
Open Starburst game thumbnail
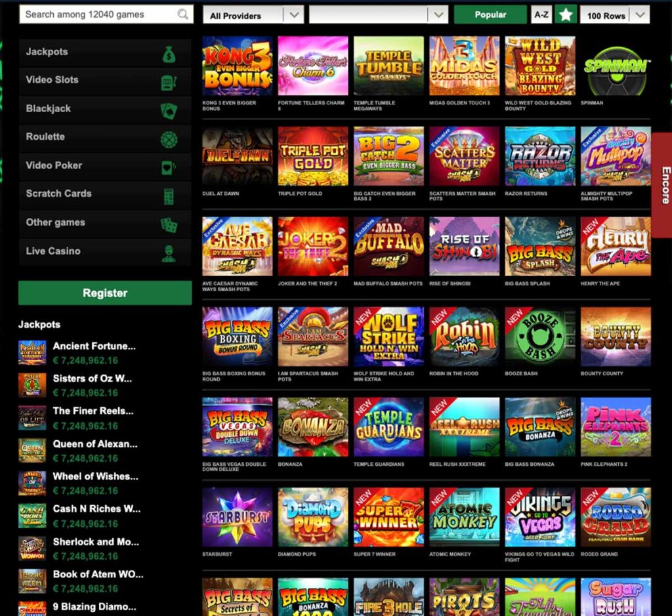pyautogui.click(x=238, y=517)
